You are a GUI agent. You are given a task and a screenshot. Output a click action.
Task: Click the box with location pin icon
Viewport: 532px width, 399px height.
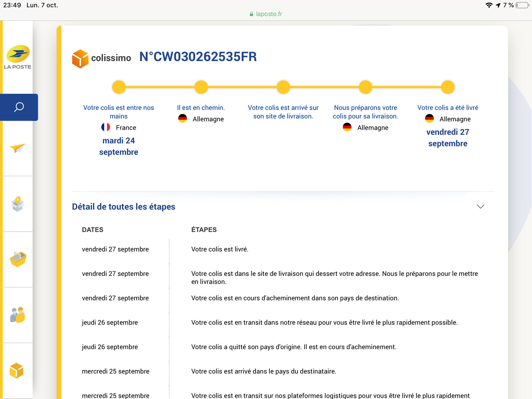tap(17, 204)
